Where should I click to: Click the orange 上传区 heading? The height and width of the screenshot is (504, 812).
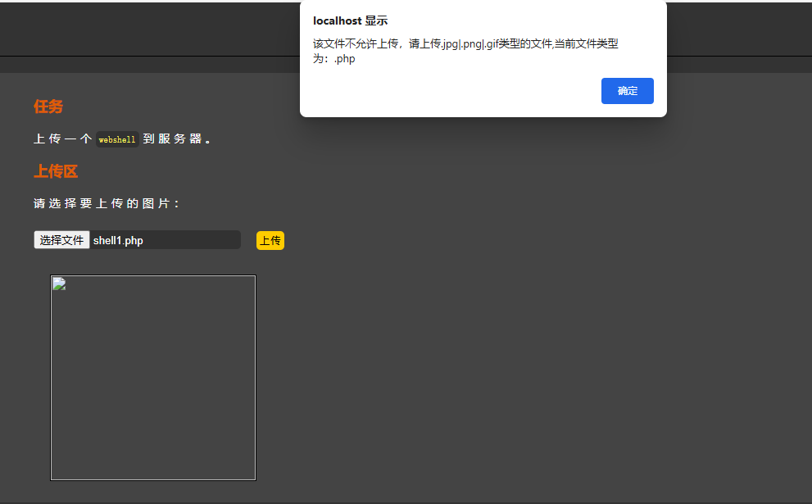(56, 171)
